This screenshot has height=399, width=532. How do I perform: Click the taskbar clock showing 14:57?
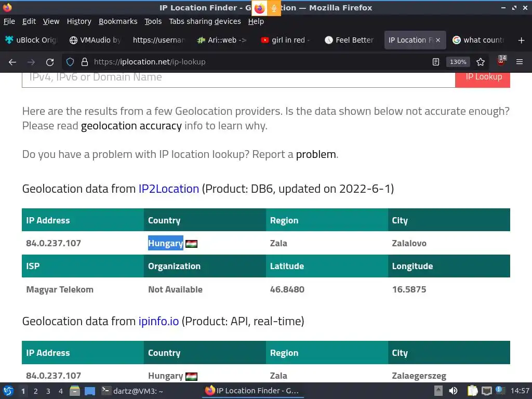pos(520,391)
